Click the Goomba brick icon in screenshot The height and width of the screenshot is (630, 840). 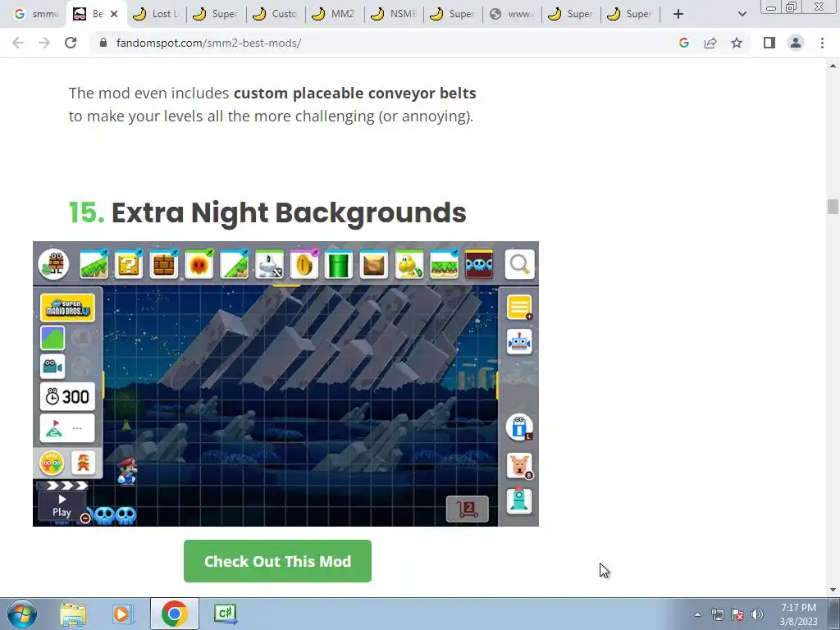click(x=53, y=264)
